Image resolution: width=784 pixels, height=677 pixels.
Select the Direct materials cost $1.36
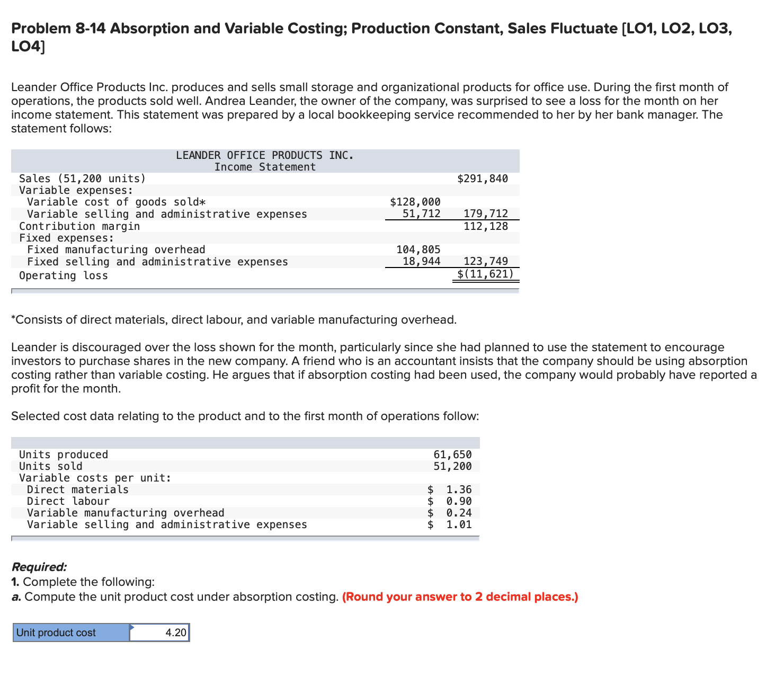[460, 489]
